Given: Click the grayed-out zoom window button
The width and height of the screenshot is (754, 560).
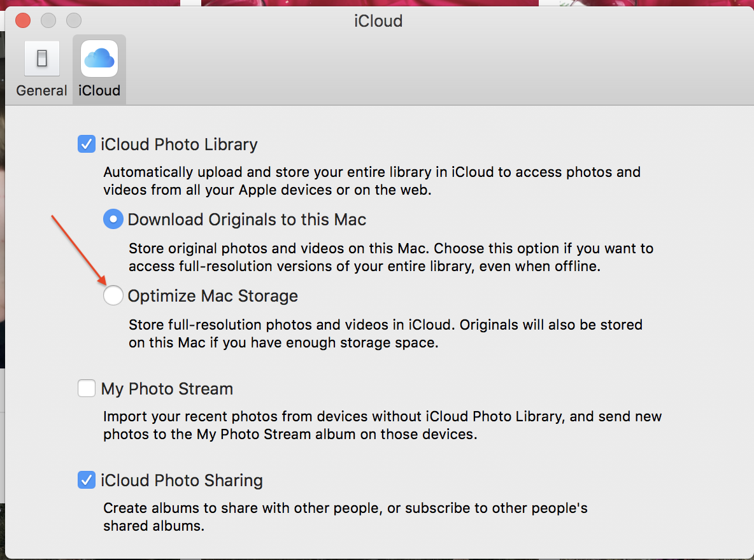Looking at the screenshot, I should [x=74, y=20].
